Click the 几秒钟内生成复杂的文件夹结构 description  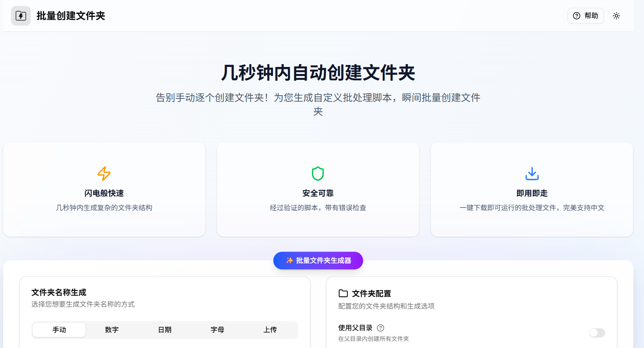(104, 208)
